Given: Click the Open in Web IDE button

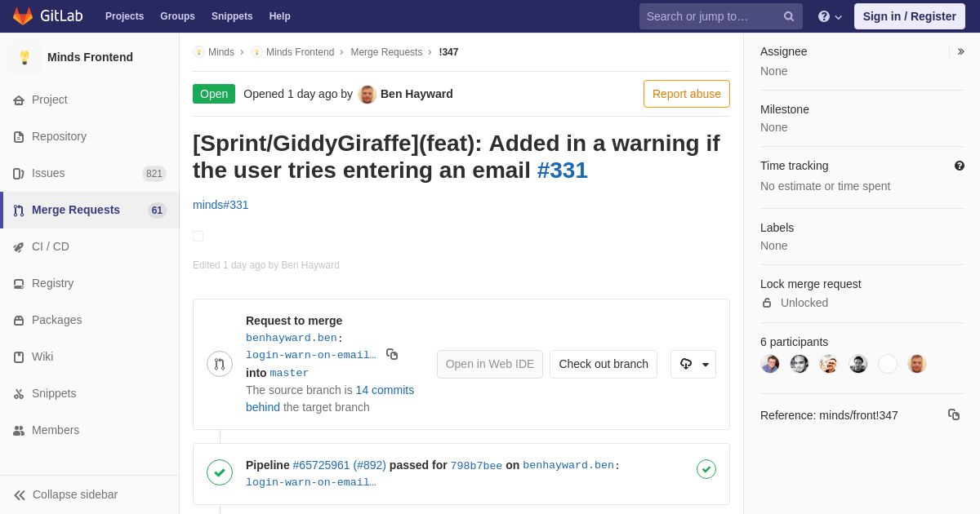Looking at the screenshot, I should click(x=490, y=364).
